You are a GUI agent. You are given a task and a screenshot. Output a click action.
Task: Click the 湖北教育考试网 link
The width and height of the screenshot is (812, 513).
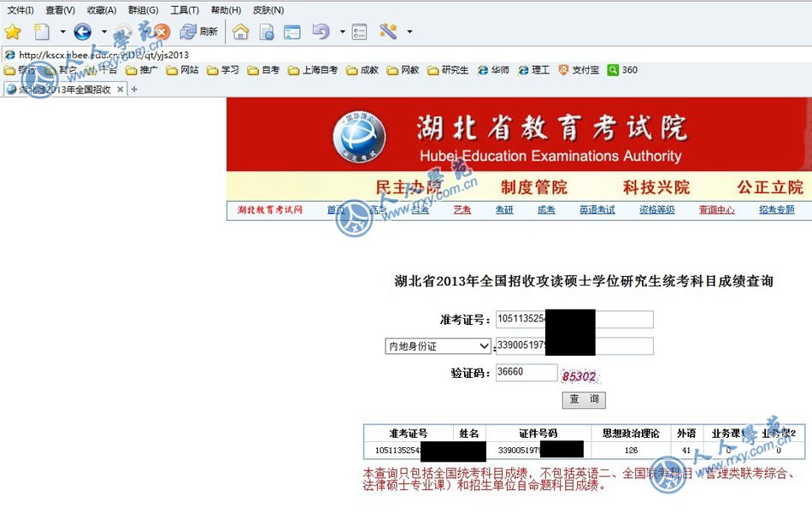pos(270,209)
